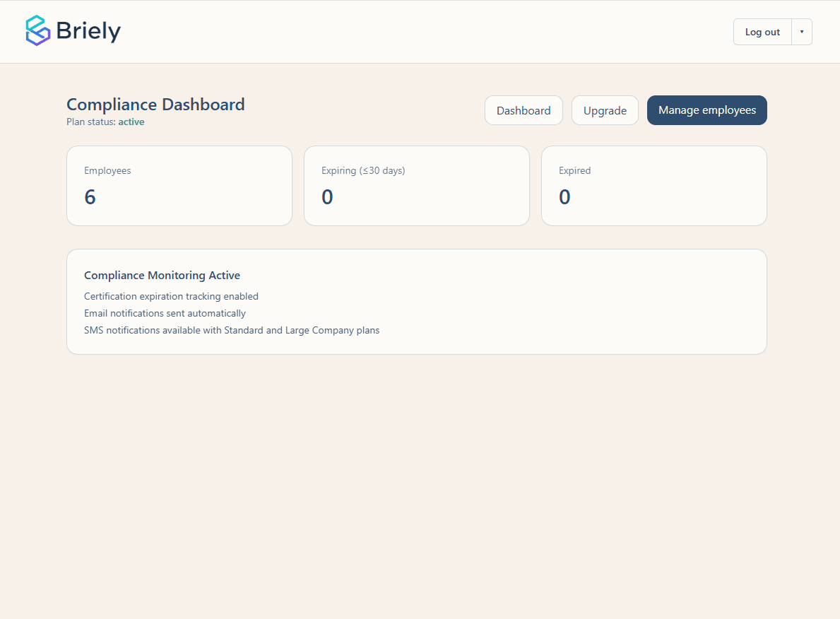Navigate to the Dashboard view
Viewport: 840px width, 619px height.
(523, 110)
